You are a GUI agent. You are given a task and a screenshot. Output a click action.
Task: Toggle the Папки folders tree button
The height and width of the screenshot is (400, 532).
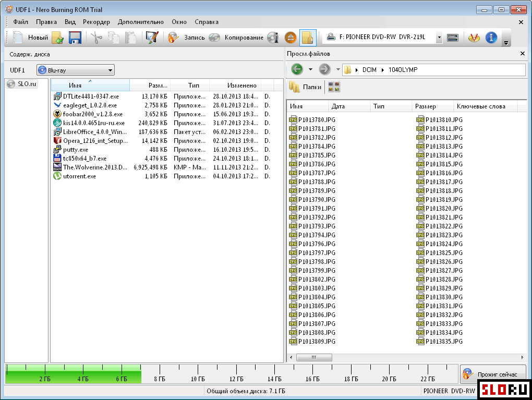tap(305, 87)
